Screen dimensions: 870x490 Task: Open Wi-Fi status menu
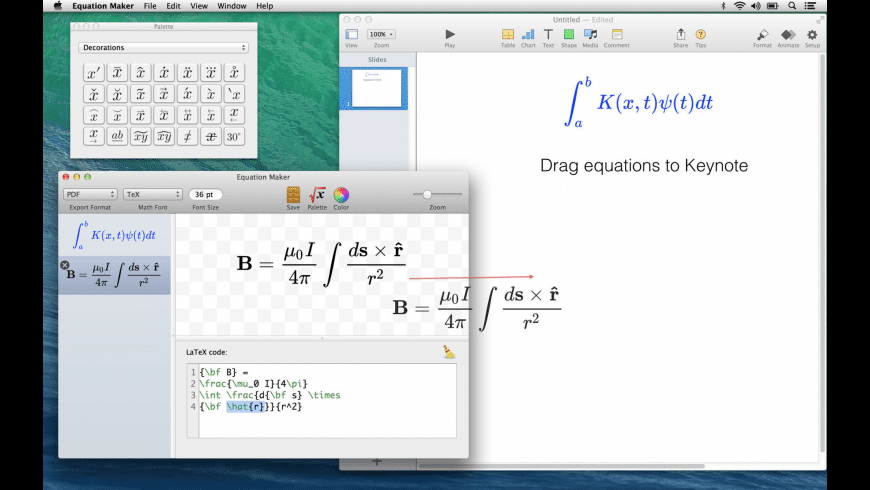coord(740,6)
